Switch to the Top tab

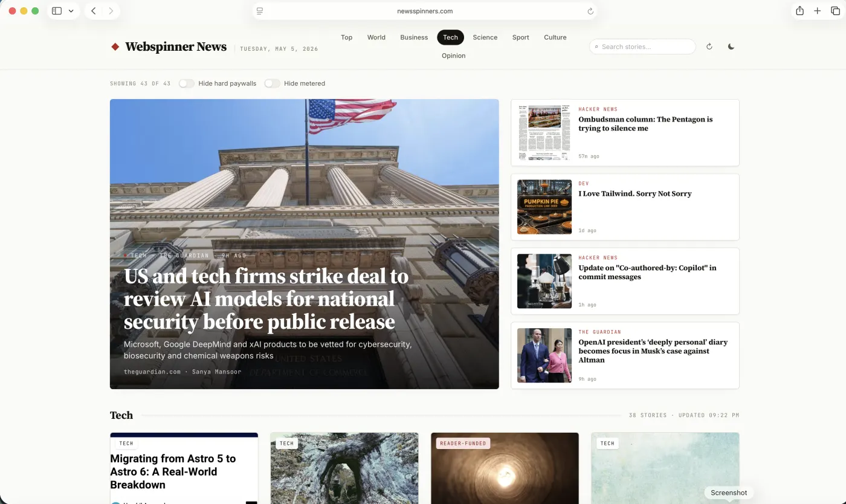346,37
